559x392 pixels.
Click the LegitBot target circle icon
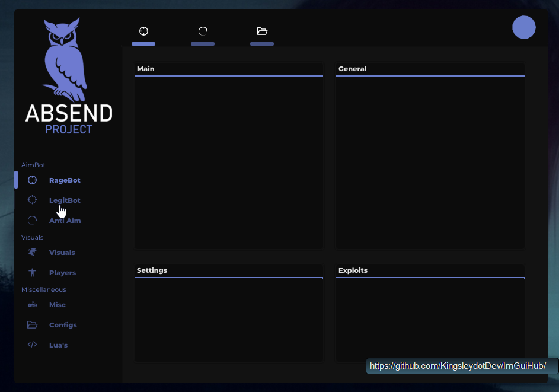coord(32,200)
